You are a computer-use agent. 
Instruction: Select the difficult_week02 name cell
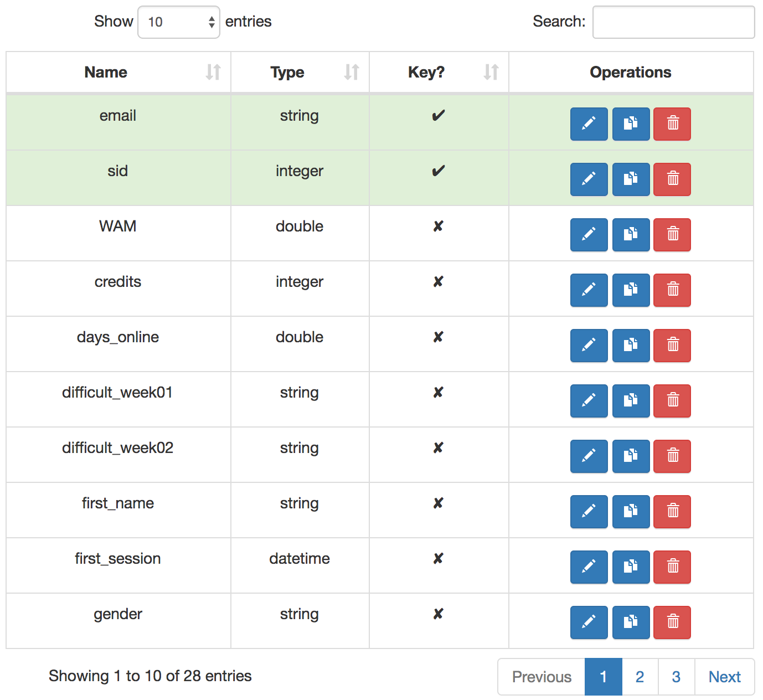tap(118, 455)
